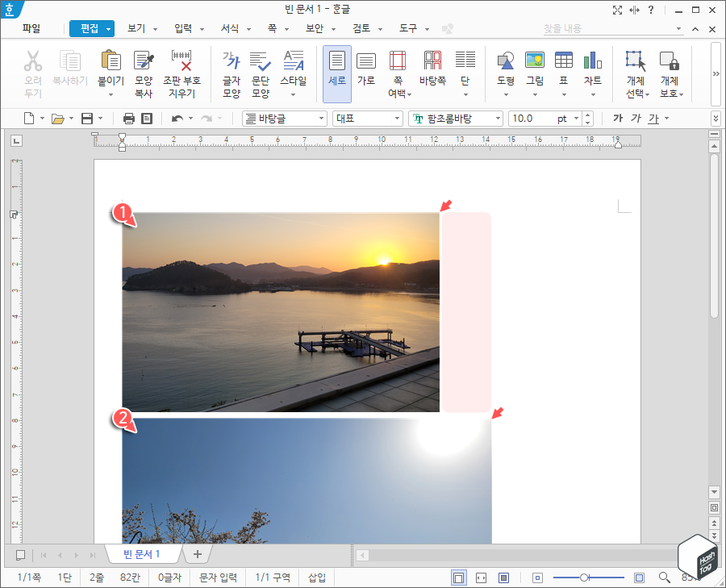Screen dimensions: 726x588
Task: Expand the Style (스타일) dropdown arrow
Action: (294, 95)
